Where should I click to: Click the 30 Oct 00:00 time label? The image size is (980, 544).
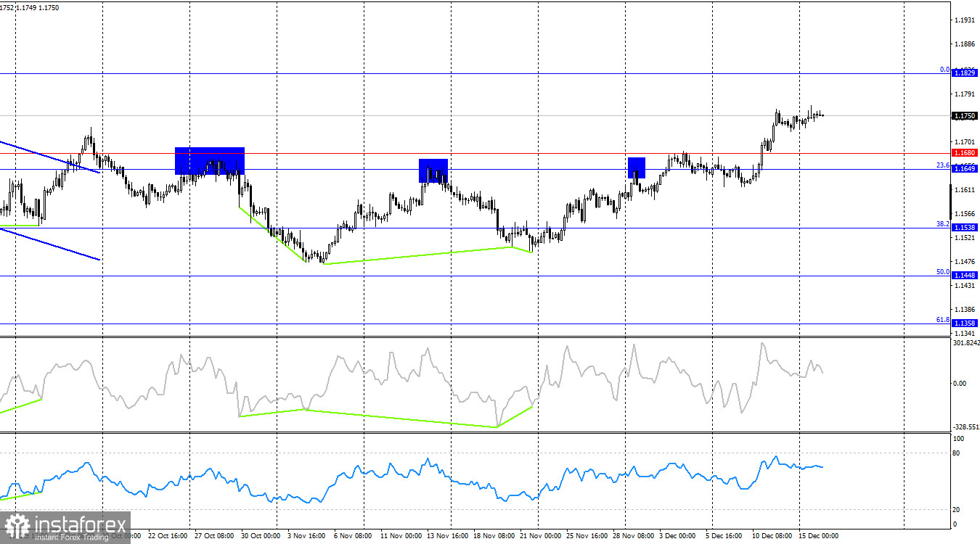click(x=261, y=537)
